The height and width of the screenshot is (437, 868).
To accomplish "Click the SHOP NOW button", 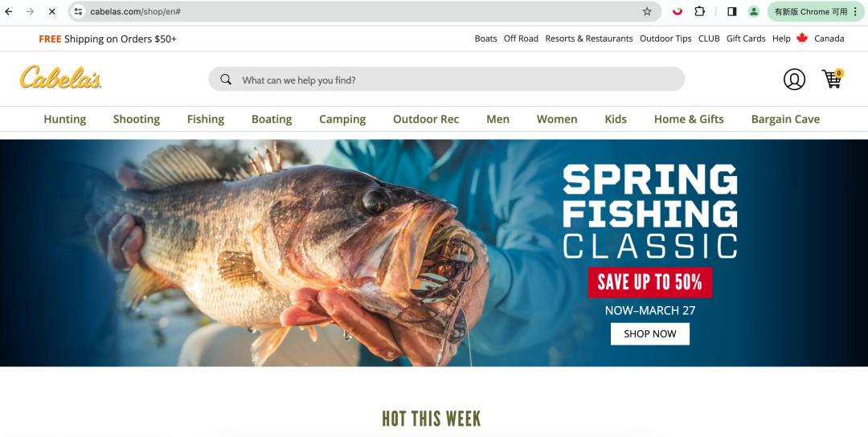I will point(650,333).
